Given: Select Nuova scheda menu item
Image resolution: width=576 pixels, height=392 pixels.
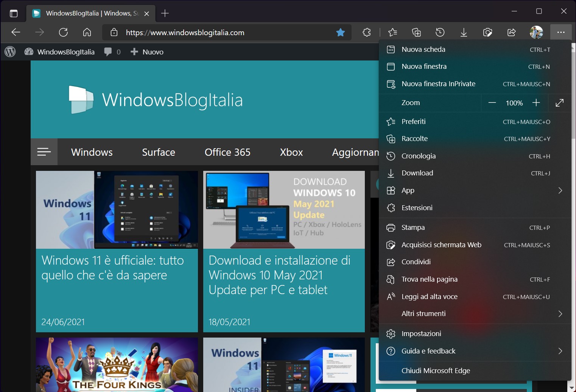Looking at the screenshot, I should [475, 50].
